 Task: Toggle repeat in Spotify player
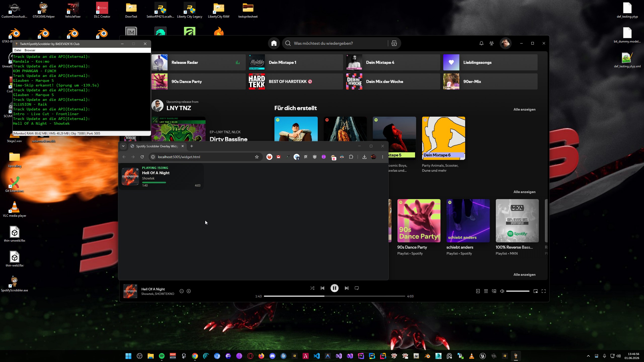[356, 288]
